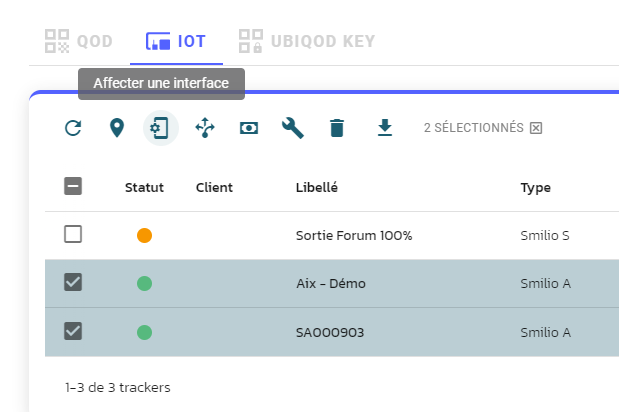Select the IOT tab

click(176, 41)
